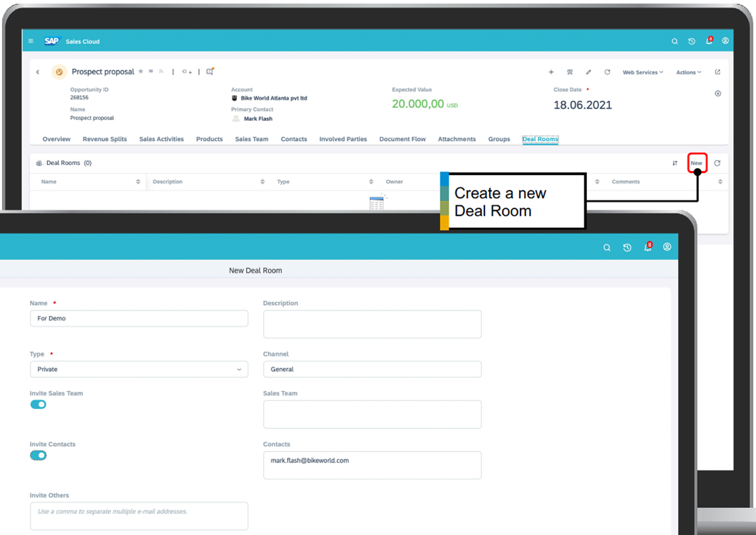
Task: Open notifications bell in the New Deal Room window
Action: click(x=648, y=247)
